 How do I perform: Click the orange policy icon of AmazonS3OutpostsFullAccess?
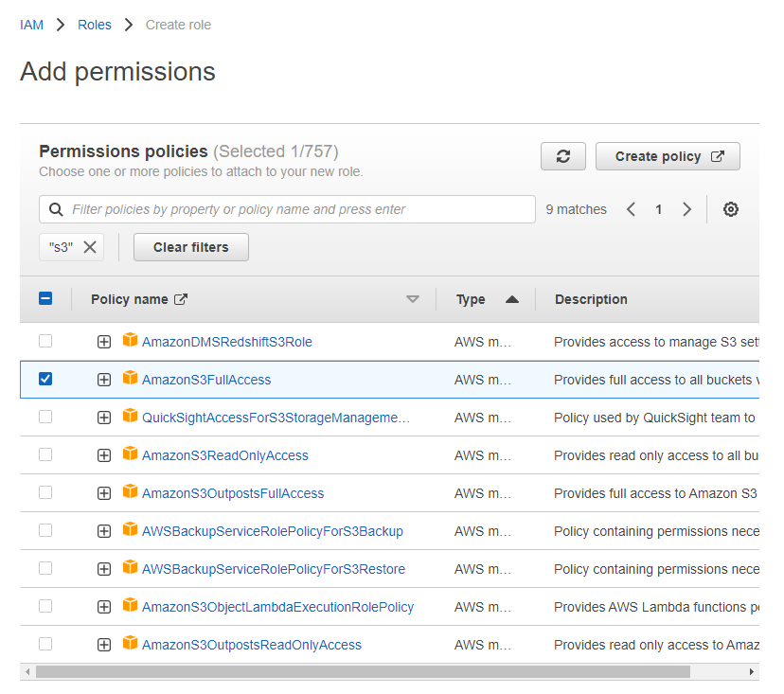[x=130, y=492]
